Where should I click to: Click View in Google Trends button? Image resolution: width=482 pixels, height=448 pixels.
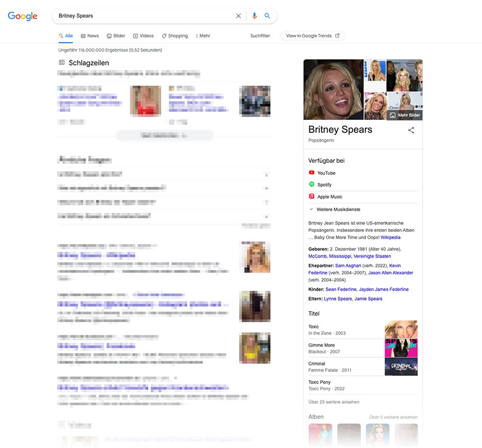(313, 36)
